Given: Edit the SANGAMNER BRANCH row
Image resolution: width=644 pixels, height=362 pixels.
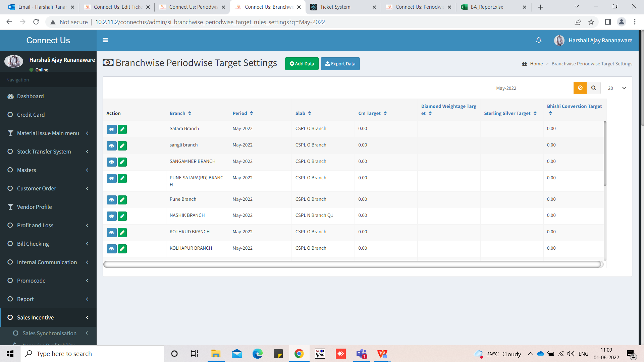Looking at the screenshot, I should [x=122, y=162].
